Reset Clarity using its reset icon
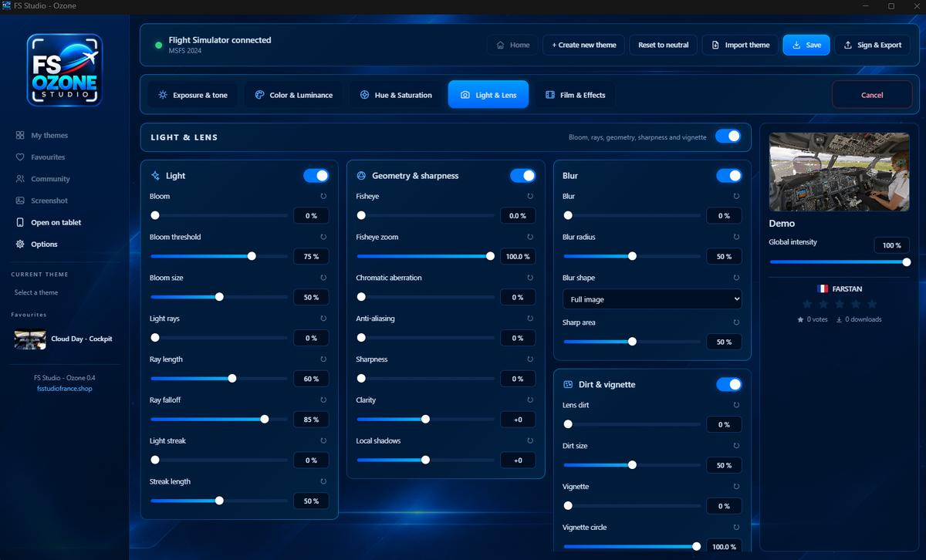Screen dimensions: 926x560 point(529,400)
